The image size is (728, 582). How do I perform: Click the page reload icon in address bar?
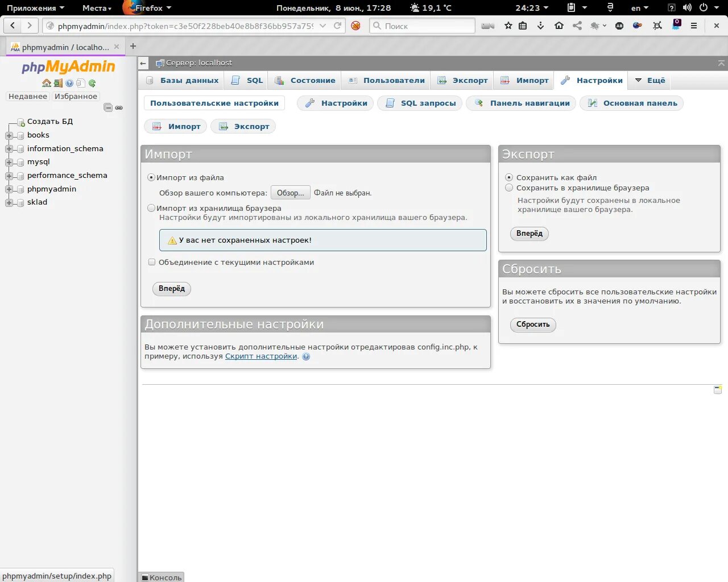pos(337,26)
